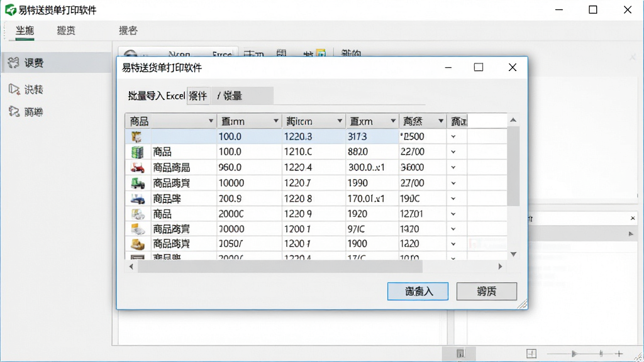Open the third column header filter dropdown
The image size is (644, 362).
tap(340, 121)
